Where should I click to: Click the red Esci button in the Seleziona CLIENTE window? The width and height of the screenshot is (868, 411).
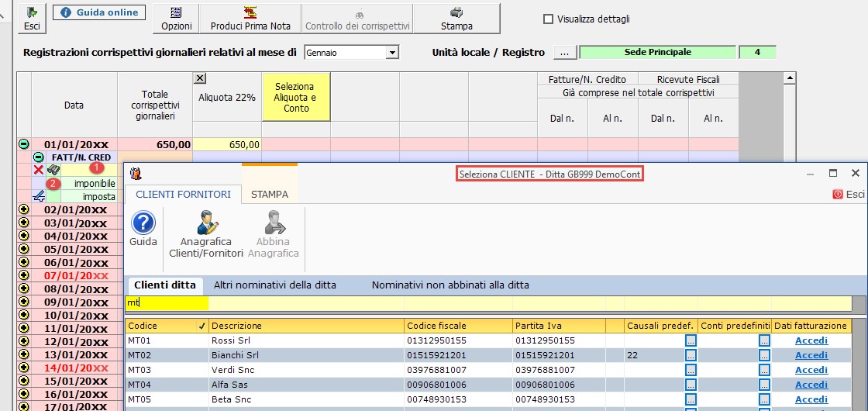tap(849, 195)
